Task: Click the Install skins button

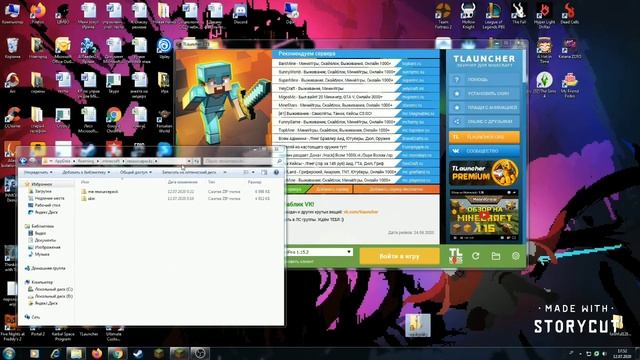Action: tap(484, 93)
